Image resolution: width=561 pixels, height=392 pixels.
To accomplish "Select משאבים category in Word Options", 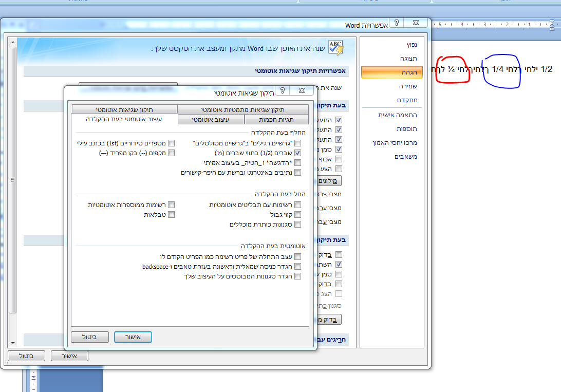I will coord(392,157).
